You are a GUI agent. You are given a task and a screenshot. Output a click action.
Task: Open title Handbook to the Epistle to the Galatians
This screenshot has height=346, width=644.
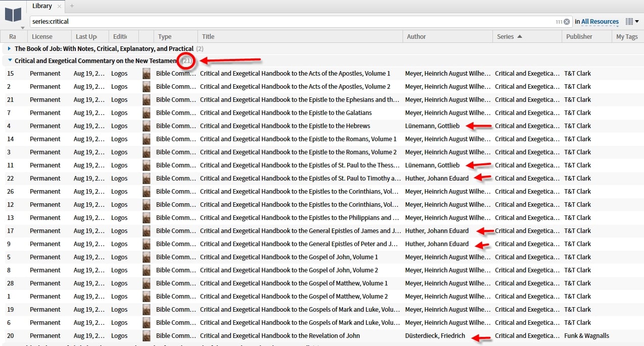(286, 112)
